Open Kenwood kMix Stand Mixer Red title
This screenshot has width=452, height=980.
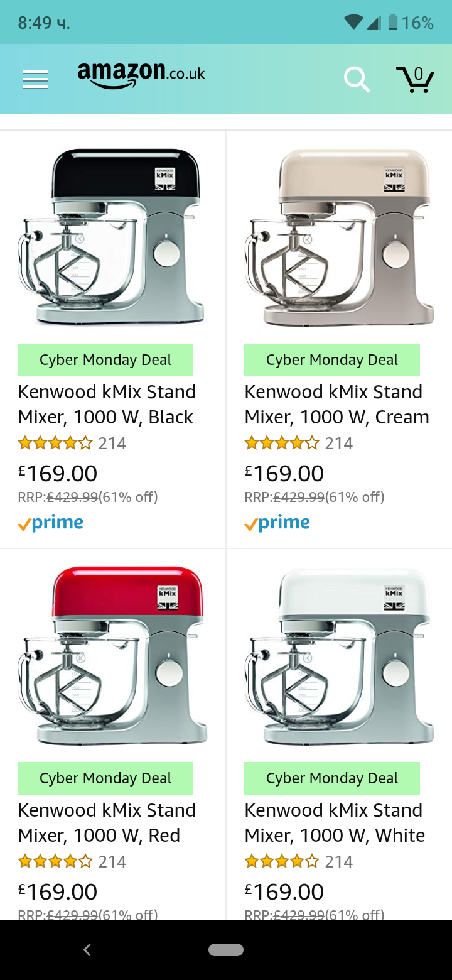point(107,823)
